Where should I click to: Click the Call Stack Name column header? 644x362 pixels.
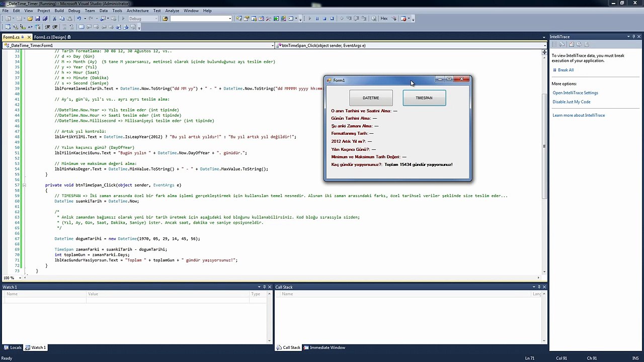tap(405, 294)
